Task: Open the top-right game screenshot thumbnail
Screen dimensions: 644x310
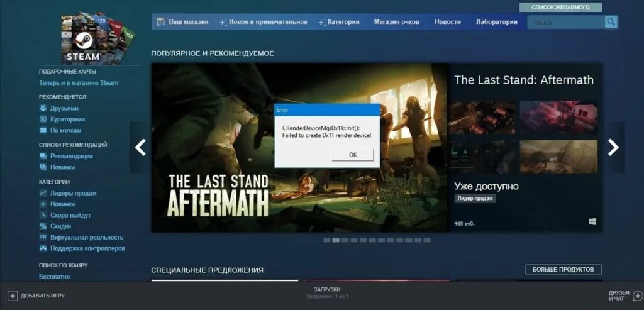Action: click(558, 118)
